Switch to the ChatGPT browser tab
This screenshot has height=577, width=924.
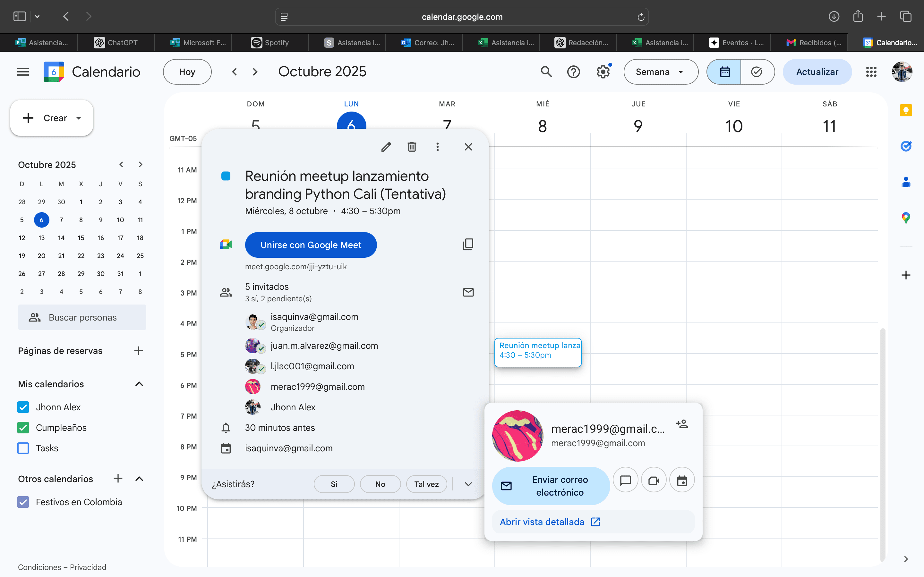point(116,42)
